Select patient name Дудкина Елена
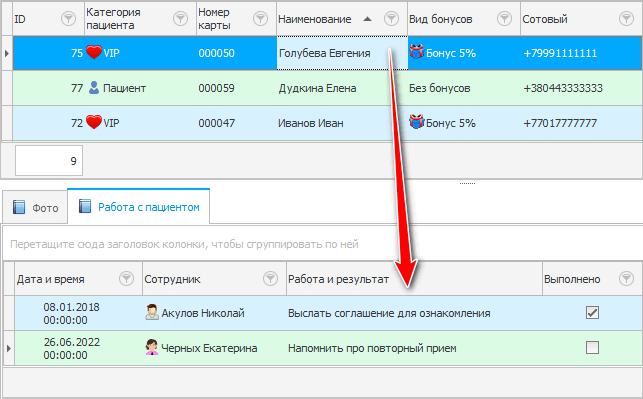The width and height of the screenshot is (643, 399). (317, 88)
